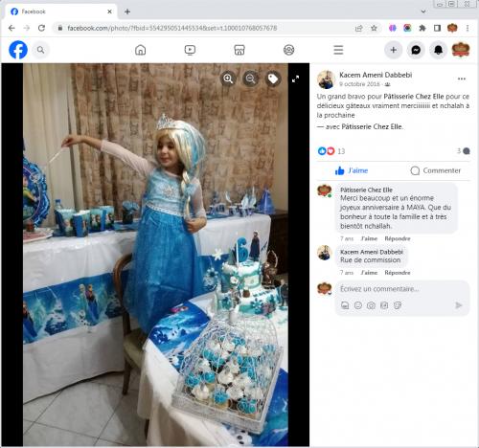Open the post author profile picture
Image resolution: width=479 pixels, height=448 pixels.
click(326, 79)
